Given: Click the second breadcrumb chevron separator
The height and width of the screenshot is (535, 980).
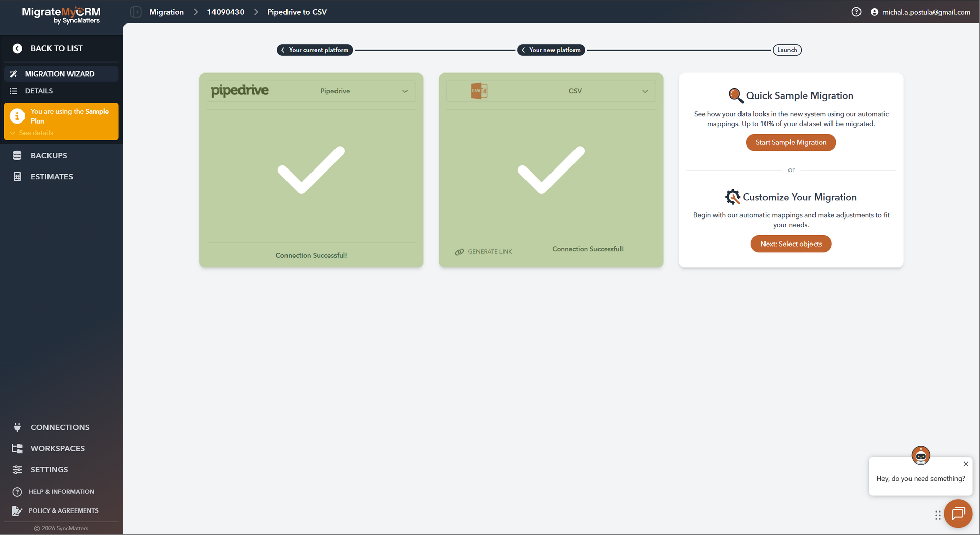Looking at the screenshot, I should (x=256, y=12).
